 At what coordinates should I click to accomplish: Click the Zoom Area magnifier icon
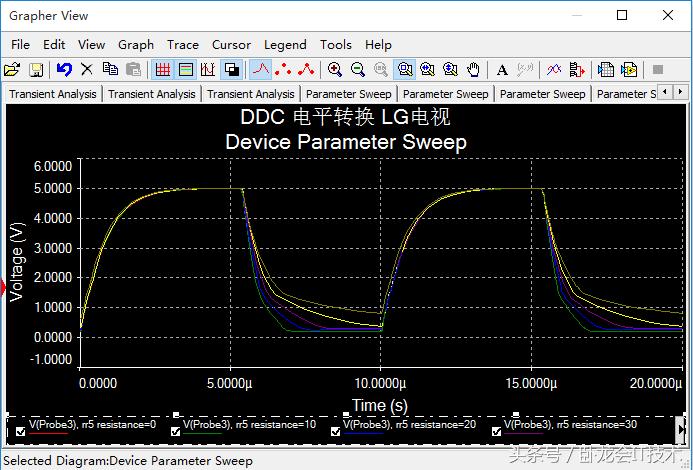404,69
